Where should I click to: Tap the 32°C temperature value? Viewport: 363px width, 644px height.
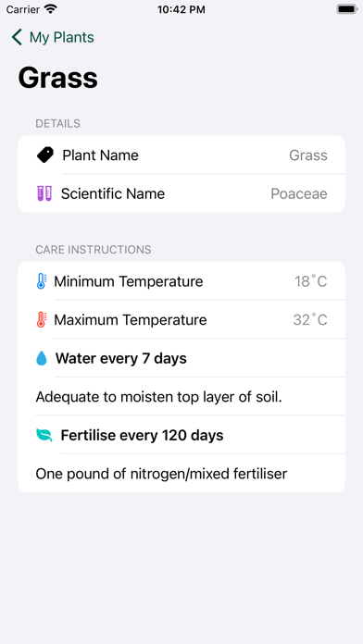tap(310, 319)
